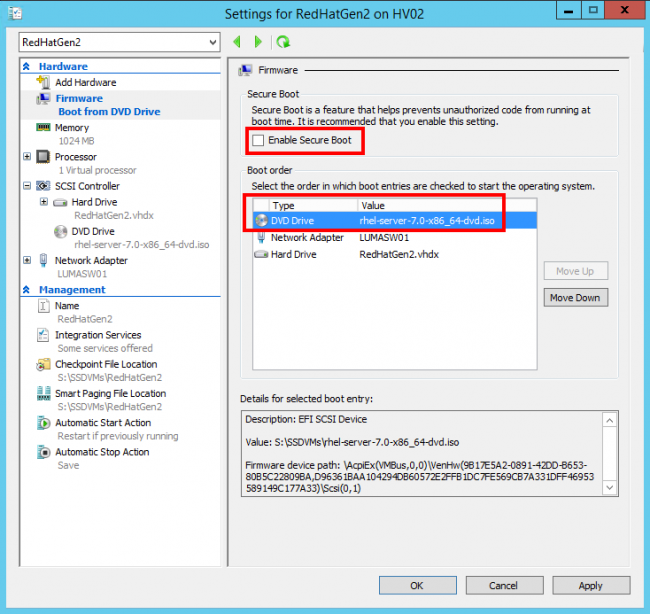The image size is (650, 614).
Task: Maximize the settings window
Action: [x=593, y=10]
